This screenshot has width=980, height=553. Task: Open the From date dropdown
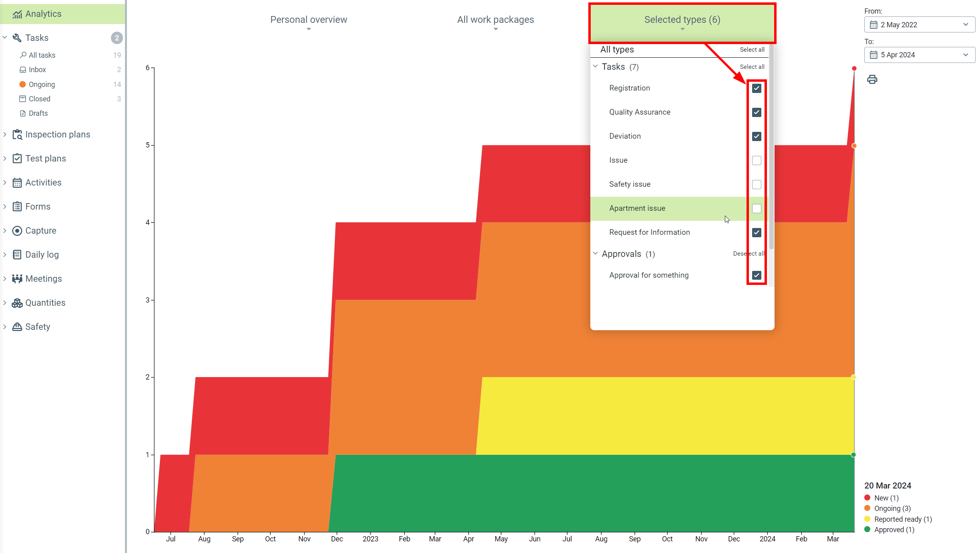920,25
